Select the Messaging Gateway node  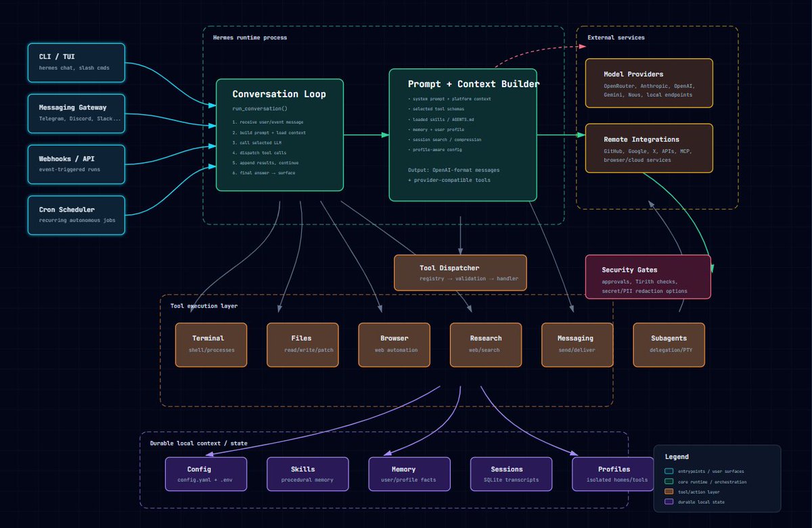point(76,114)
